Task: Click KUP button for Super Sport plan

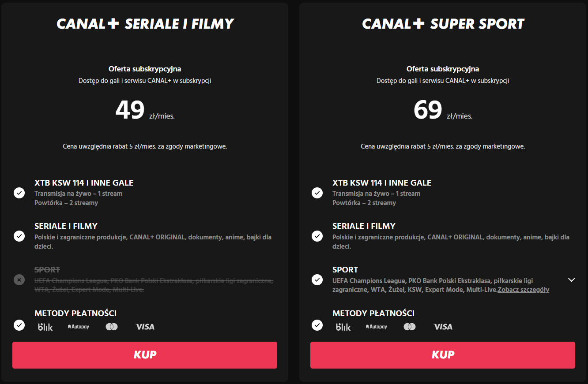Action: [443, 354]
